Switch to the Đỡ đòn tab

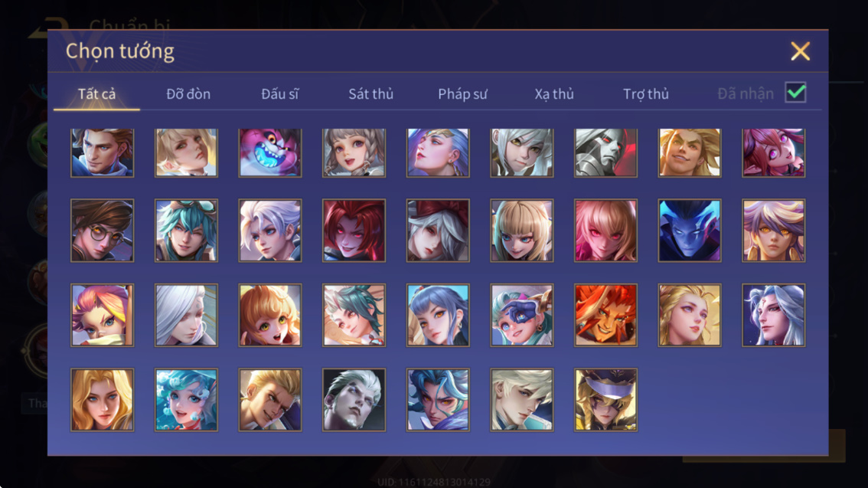(x=188, y=94)
